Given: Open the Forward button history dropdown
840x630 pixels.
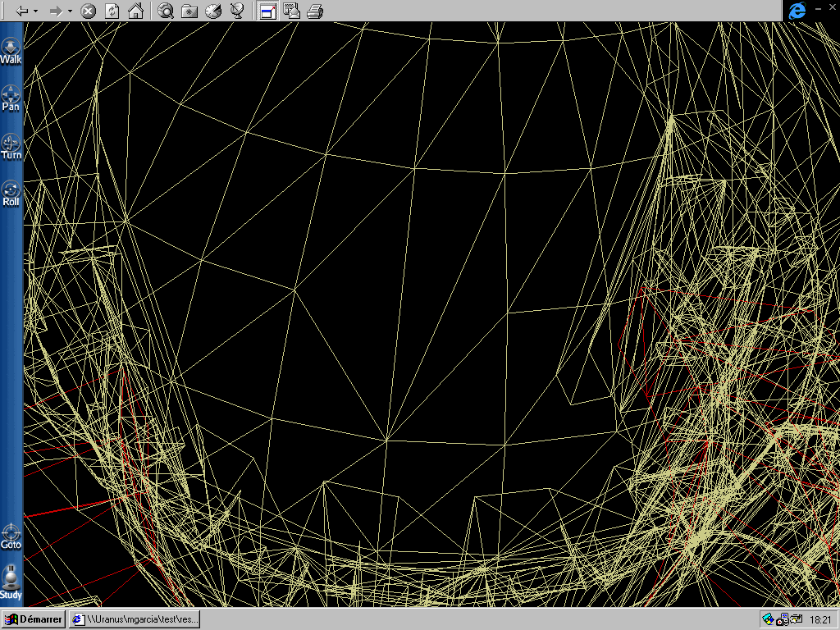Looking at the screenshot, I should pos(70,11).
